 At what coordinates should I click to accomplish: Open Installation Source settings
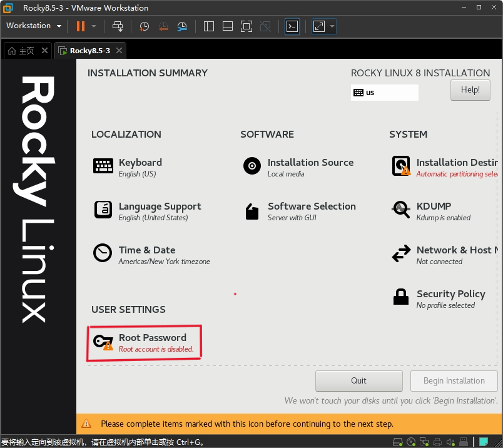pyautogui.click(x=298, y=167)
